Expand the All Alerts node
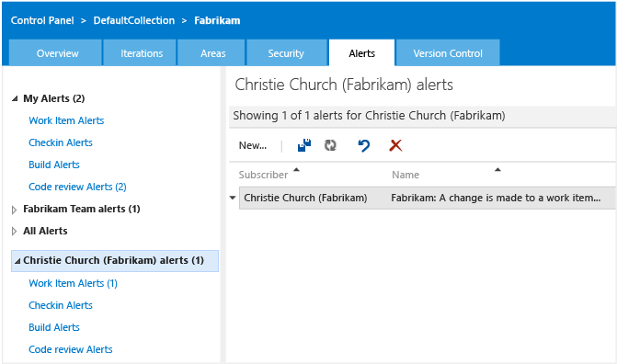This screenshot has height=364, width=617. (x=15, y=232)
